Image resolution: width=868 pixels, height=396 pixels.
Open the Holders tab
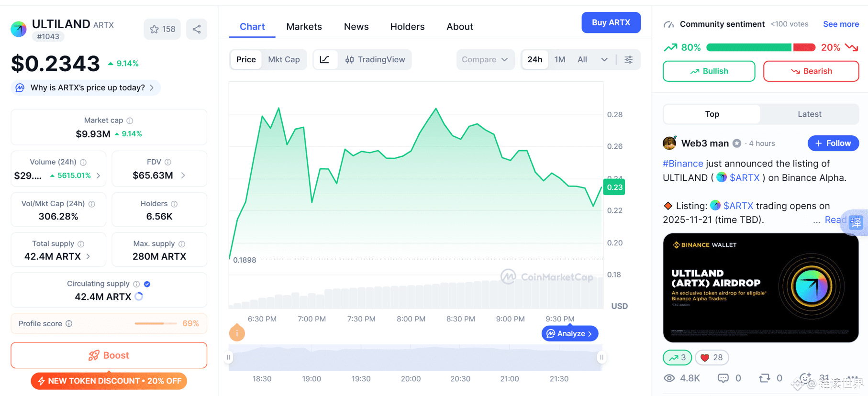[407, 27]
